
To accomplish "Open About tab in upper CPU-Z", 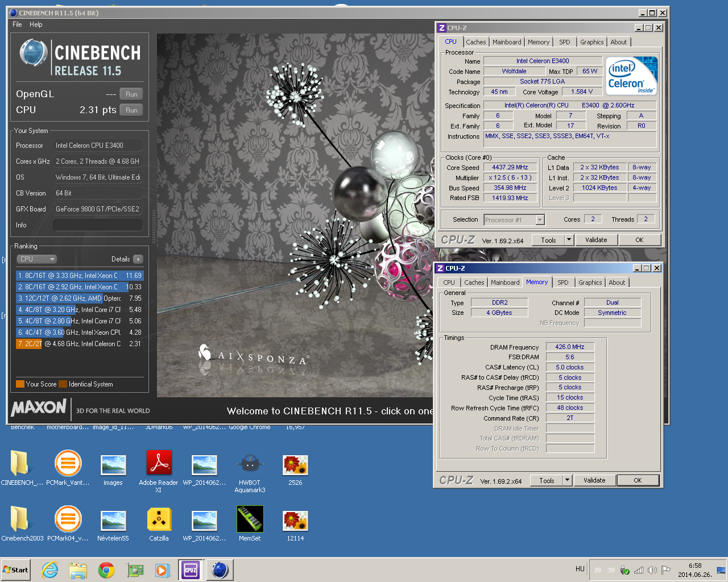I will [619, 42].
